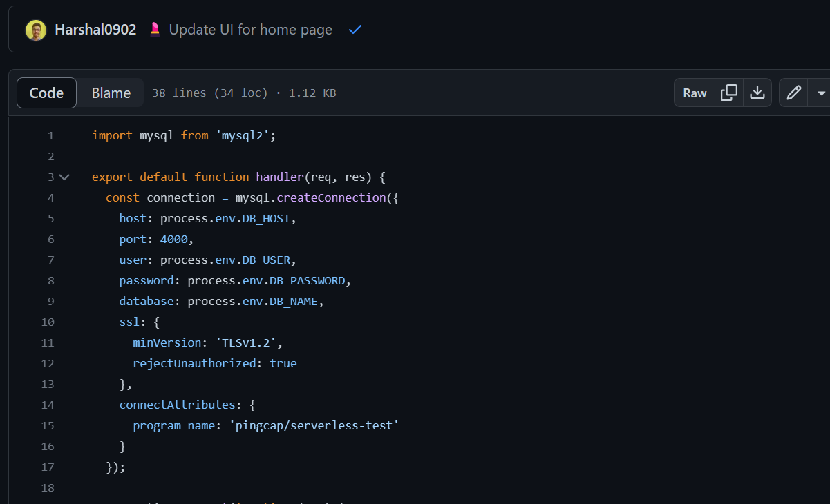Open the Raw file view

[x=695, y=93]
